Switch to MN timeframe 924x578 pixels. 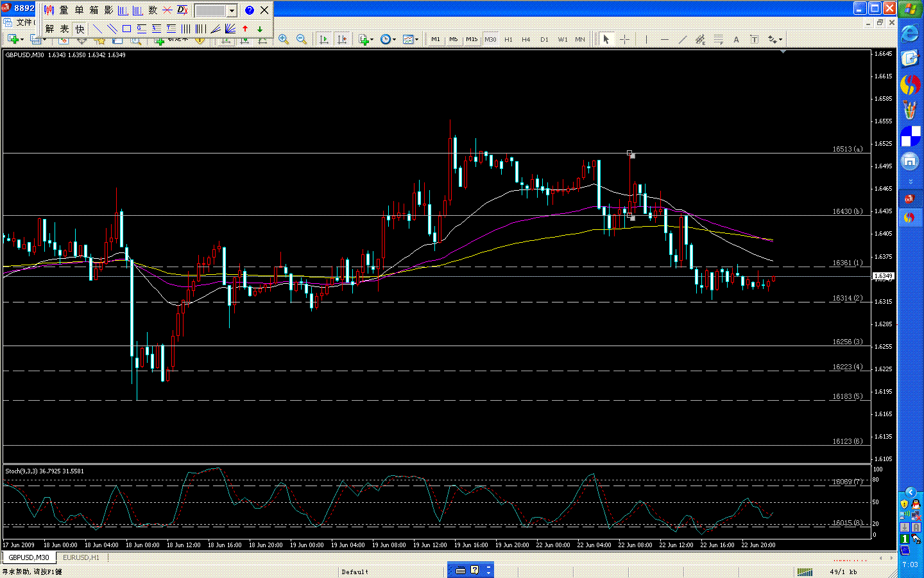tap(580, 40)
